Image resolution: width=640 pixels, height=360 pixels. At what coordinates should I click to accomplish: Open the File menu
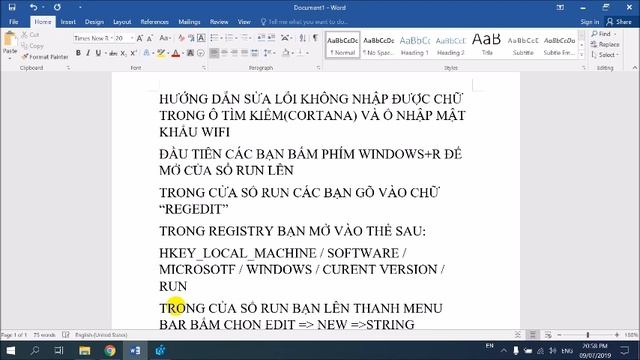(x=13, y=22)
